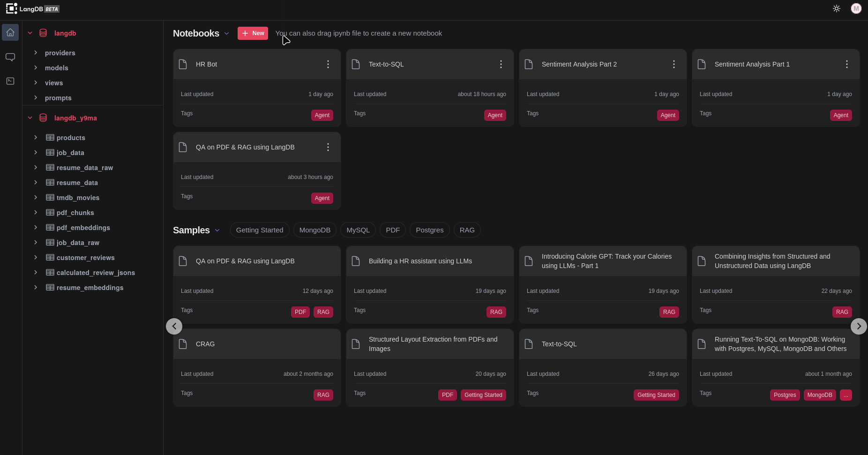This screenshot has height=455, width=868.
Task: Click the ellipsis tag on MongoDB sample
Action: (846, 395)
